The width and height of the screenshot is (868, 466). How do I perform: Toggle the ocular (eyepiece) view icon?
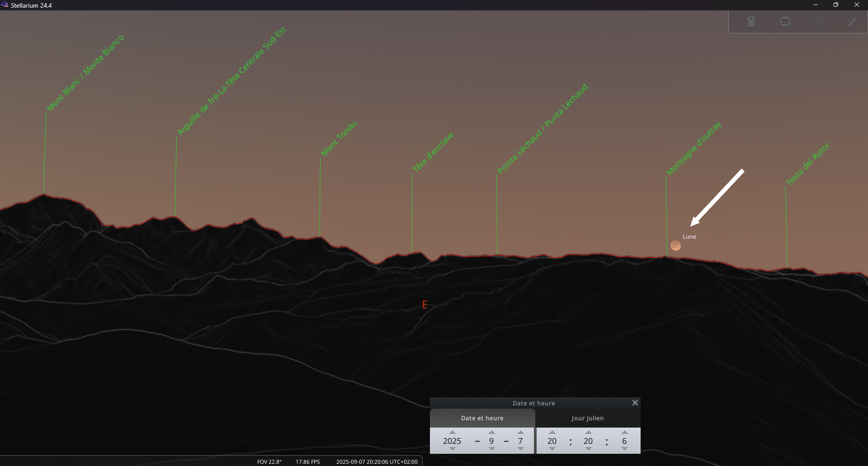pyautogui.click(x=751, y=22)
